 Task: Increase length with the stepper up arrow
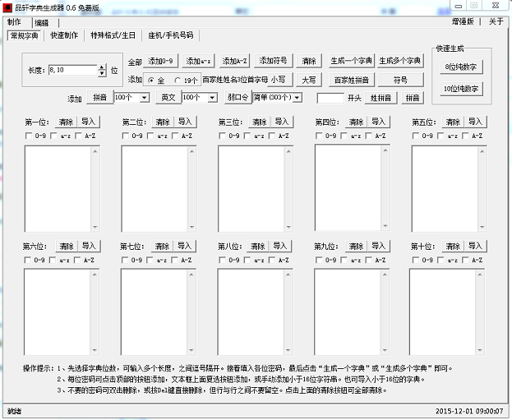click(x=102, y=67)
